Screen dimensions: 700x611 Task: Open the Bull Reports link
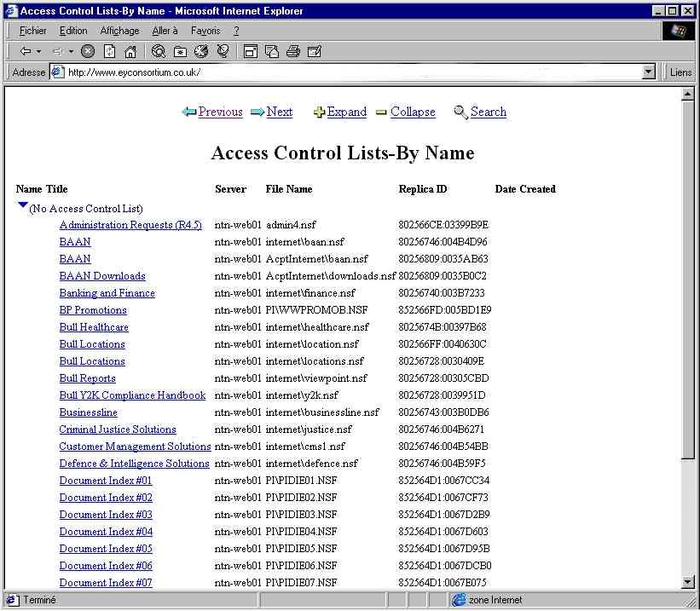(x=88, y=378)
